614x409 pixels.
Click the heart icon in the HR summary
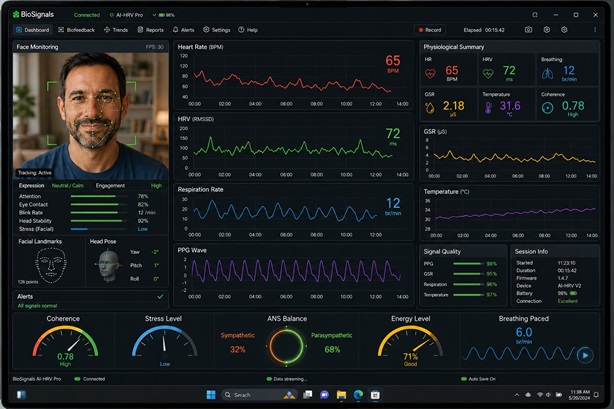coord(430,73)
